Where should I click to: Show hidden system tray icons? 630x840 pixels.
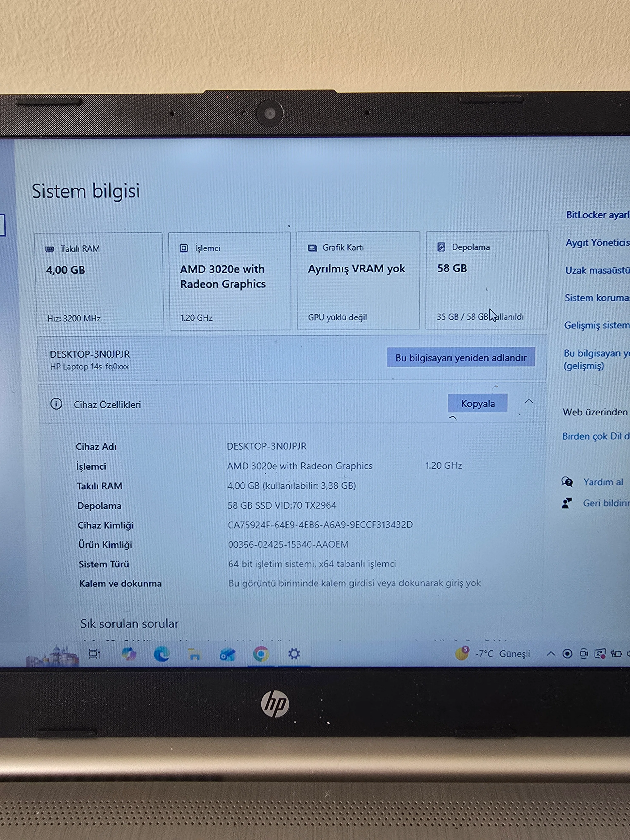click(551, 654)
